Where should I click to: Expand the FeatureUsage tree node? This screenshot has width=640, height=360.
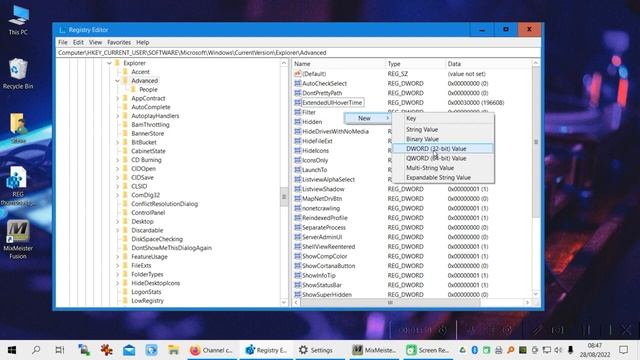118,257
